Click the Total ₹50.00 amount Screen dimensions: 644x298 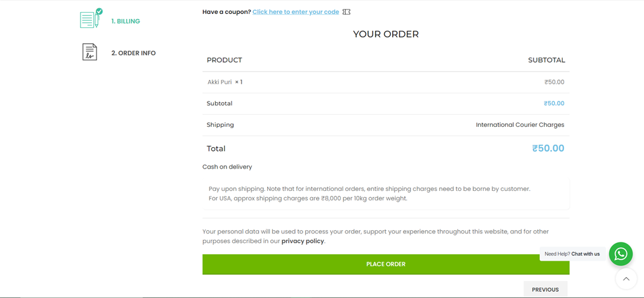coord(548,148)
